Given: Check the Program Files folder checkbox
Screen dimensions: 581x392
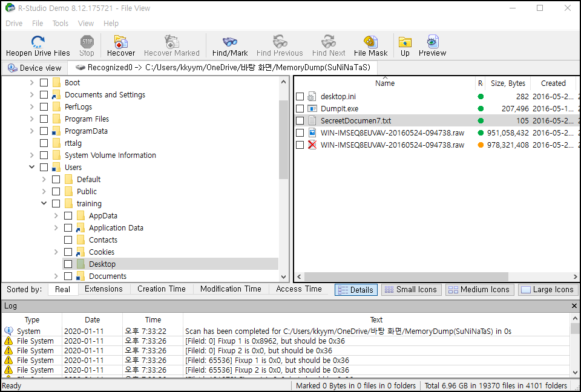Looking at the screenshot, I should click(x=44, y=119).
